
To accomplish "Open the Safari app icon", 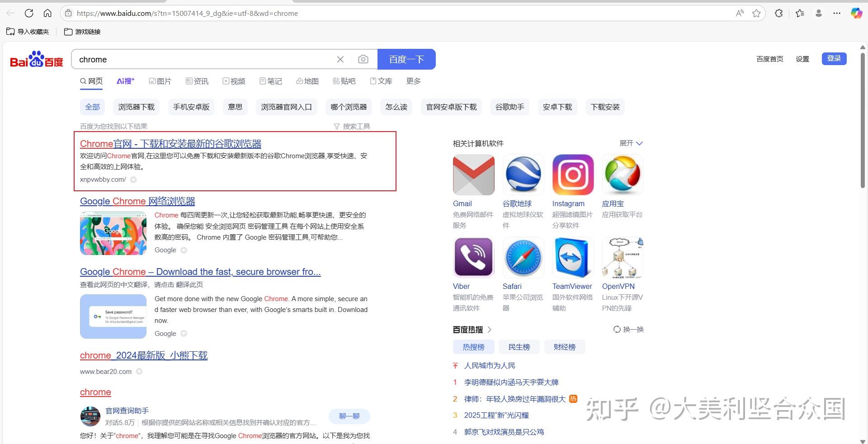I will click(x=523, y=257).
